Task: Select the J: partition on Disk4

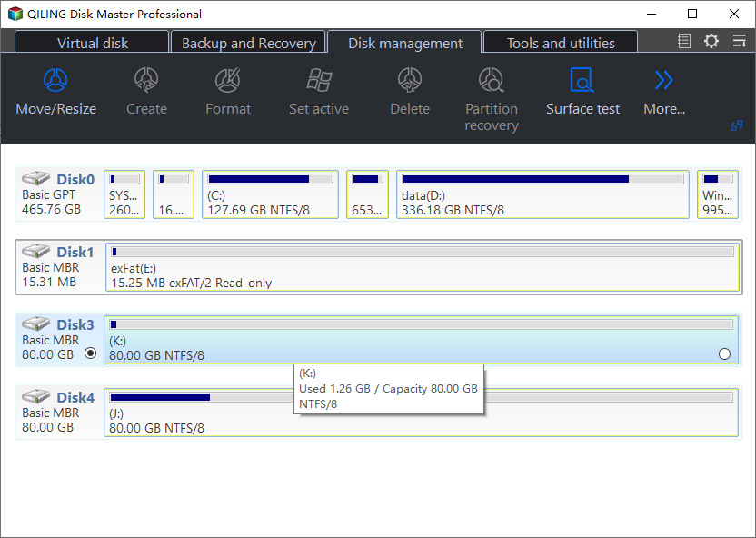Action: pyautogui.click(x=421, y=413)
